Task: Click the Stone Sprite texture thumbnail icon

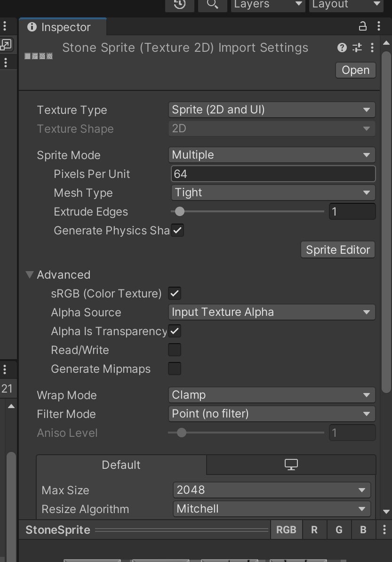Action: coord(39,56)
